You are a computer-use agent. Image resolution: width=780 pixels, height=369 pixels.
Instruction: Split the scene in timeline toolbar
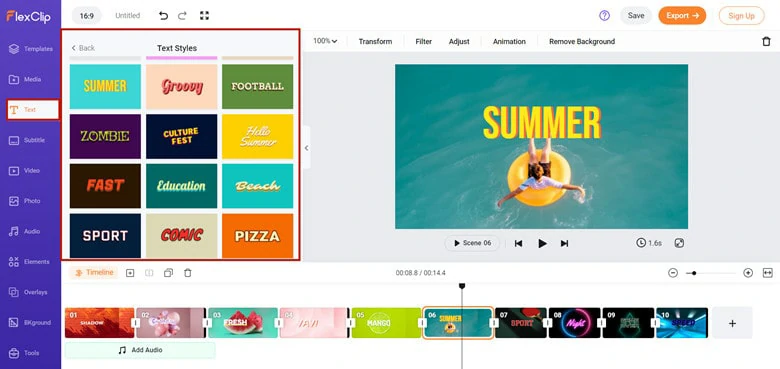[149, 273]
